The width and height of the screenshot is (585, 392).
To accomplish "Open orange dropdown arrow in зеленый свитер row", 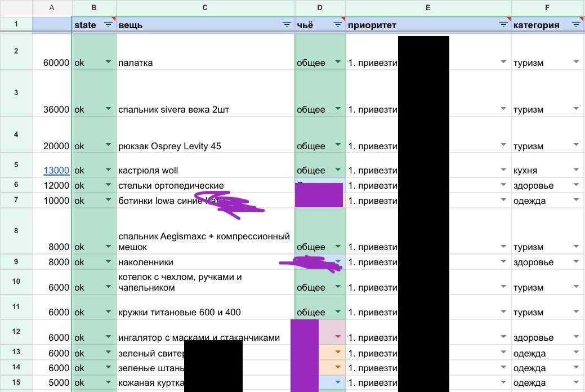I will point(338,353).
